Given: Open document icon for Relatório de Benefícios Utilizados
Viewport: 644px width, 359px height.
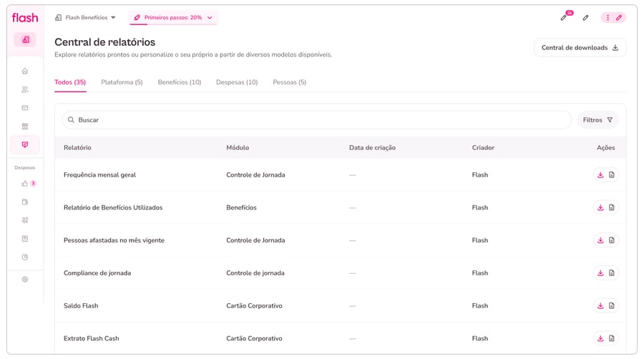Looking at the screenshot, I should pos(612,208).
